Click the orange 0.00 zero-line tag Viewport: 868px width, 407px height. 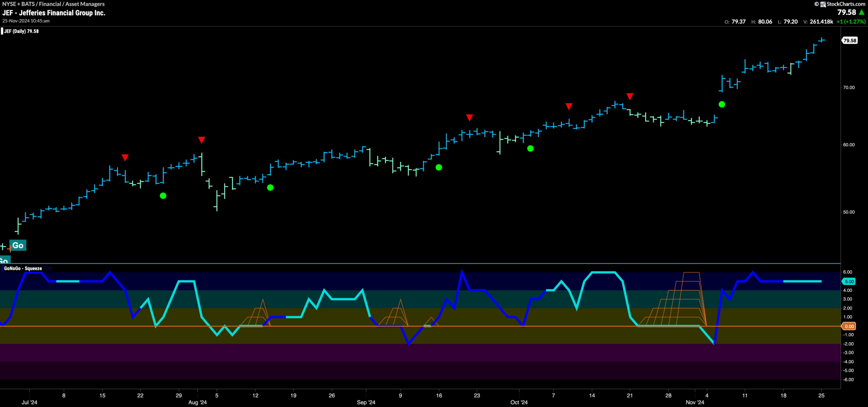tap(849, 326)
